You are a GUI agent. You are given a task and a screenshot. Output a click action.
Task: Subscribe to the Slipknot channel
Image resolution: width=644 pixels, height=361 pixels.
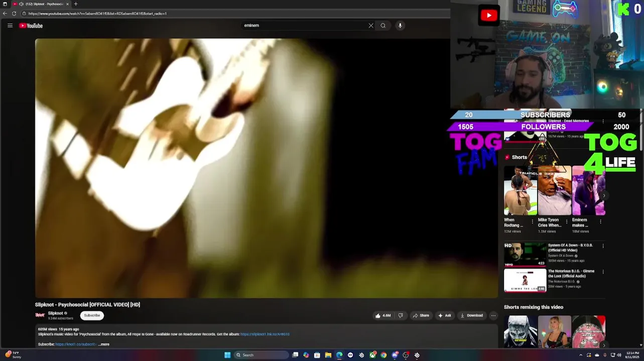click(92, 315)
